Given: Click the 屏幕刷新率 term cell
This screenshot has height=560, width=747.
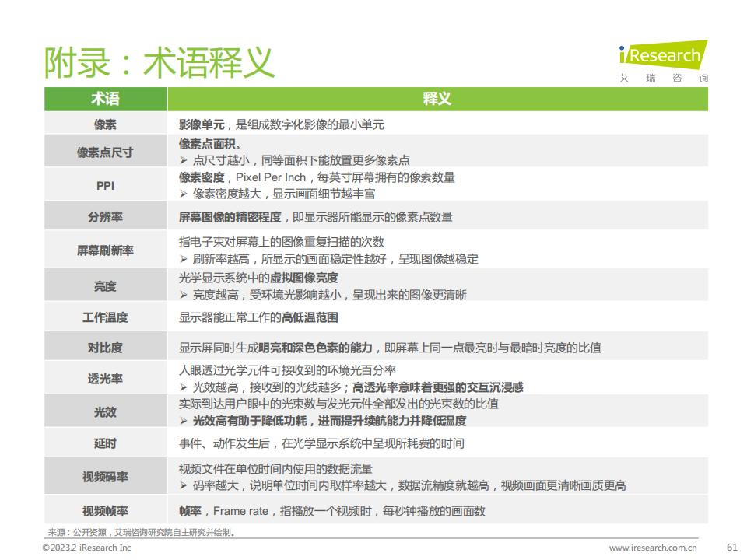Looking at the screenshot, I should [105, 250].
